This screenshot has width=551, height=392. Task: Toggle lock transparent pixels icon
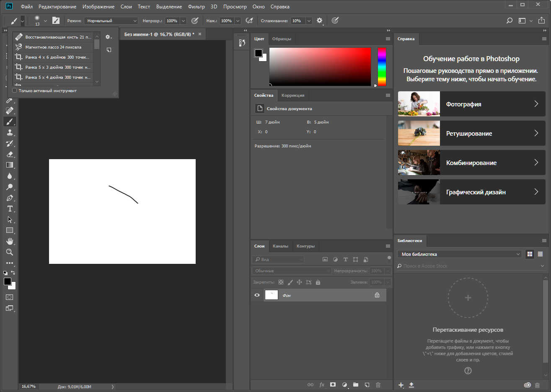pyautogui.click(x=281, y=282)
